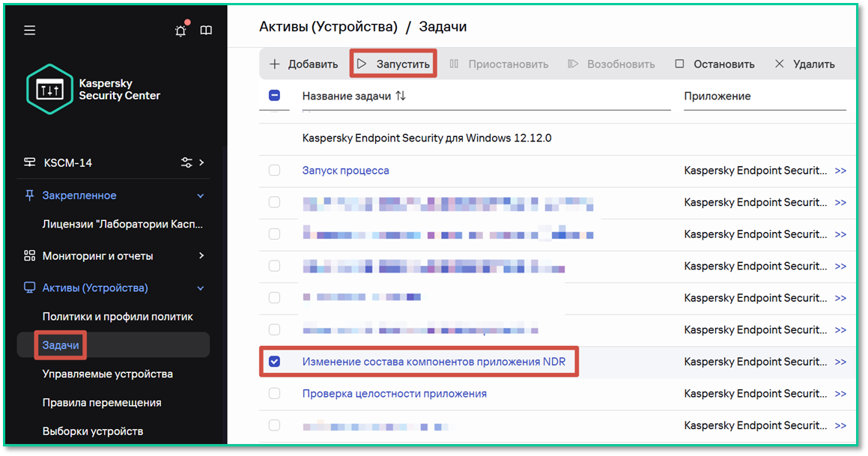Image resolution: width=868 pixels, height=456 pixels.
Task: Open Выборки устройств
Action: point(92,431)
